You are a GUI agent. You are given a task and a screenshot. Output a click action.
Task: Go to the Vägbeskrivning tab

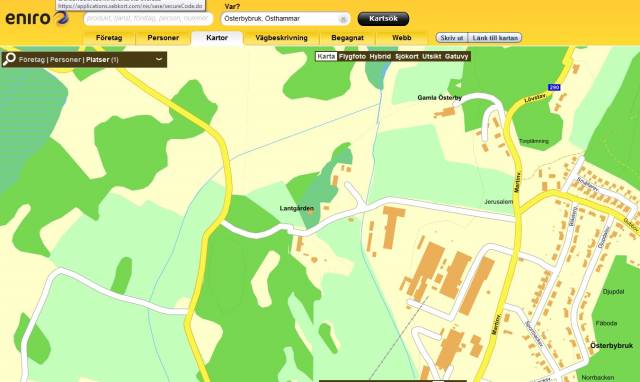tap(281, 38)
